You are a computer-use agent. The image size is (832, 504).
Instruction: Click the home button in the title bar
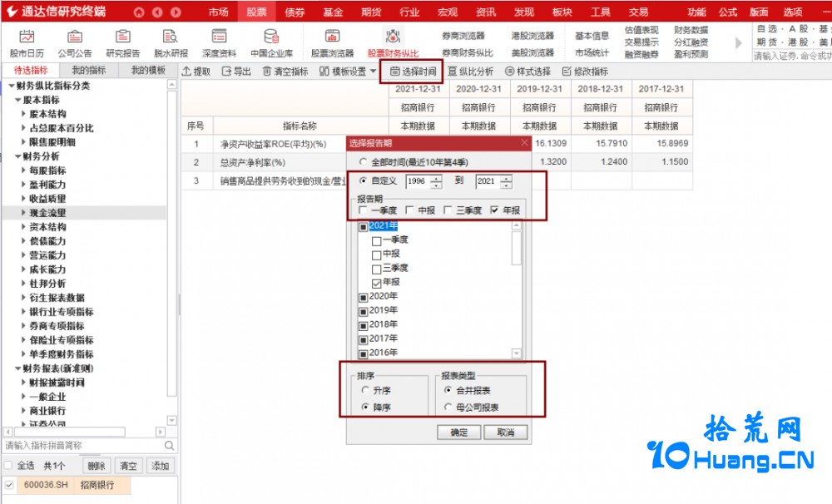coord(139,12)
